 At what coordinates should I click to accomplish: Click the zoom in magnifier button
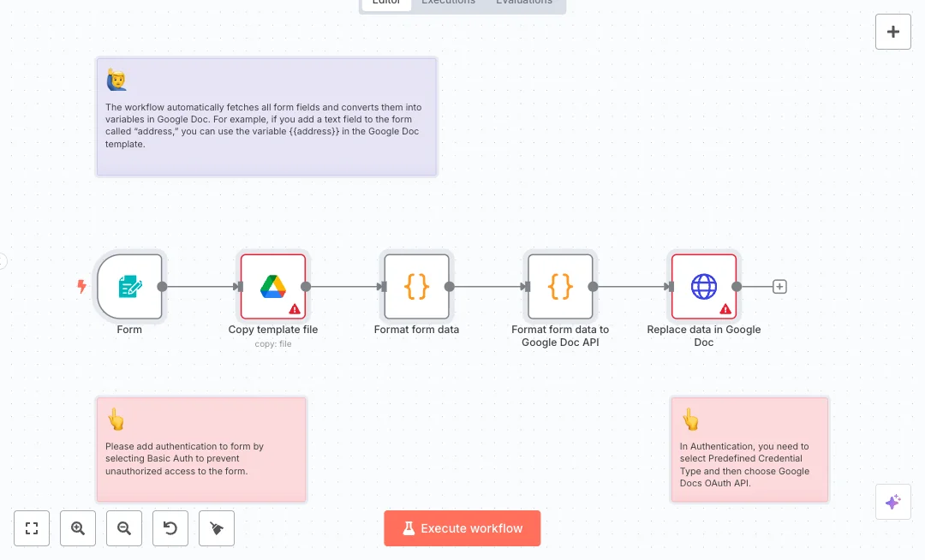tap(78, 528)
